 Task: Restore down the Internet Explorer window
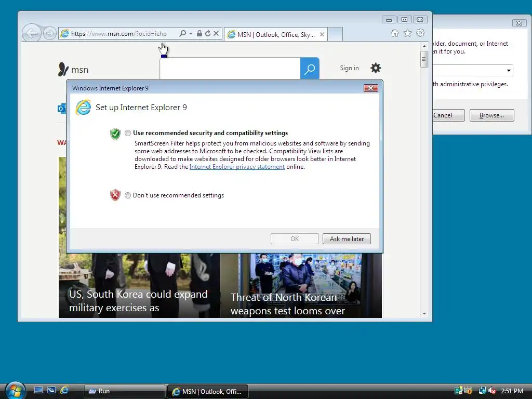pyautogui.click(x=404, y=20)
